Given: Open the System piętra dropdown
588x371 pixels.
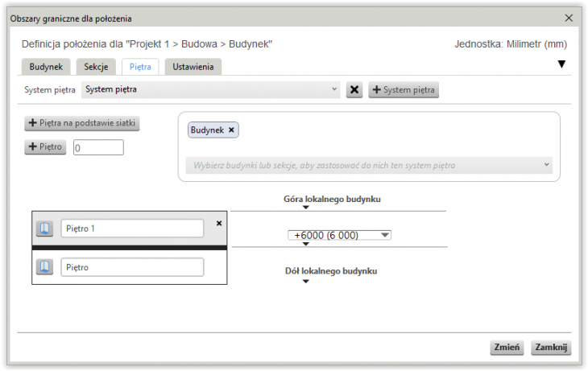Looking at the screenshot, I should pyautogui.click(x=211, y=89).
